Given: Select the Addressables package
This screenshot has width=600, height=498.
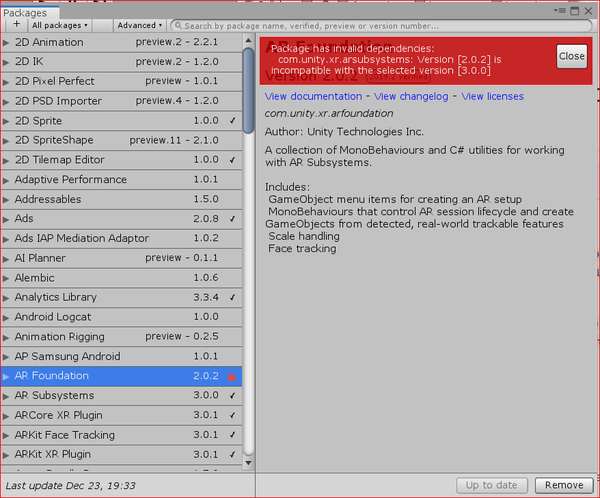Looking at the screenshot, I should point(121,199).
